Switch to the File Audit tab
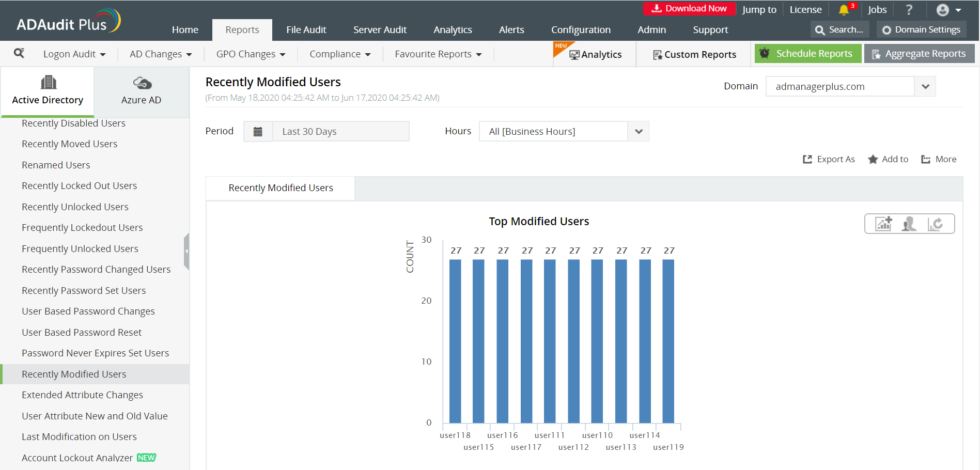 coord(306,30)
